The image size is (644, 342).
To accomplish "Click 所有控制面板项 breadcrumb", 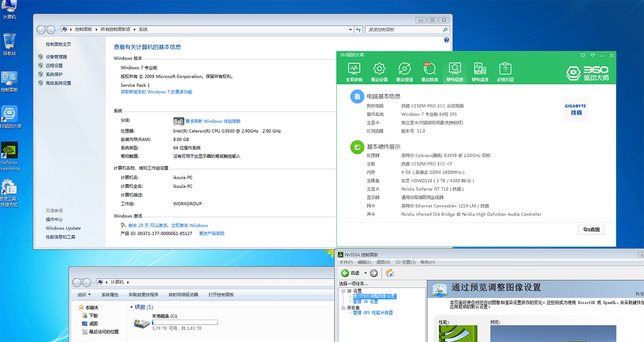I will pyautogui.click(x=116, y=30).
